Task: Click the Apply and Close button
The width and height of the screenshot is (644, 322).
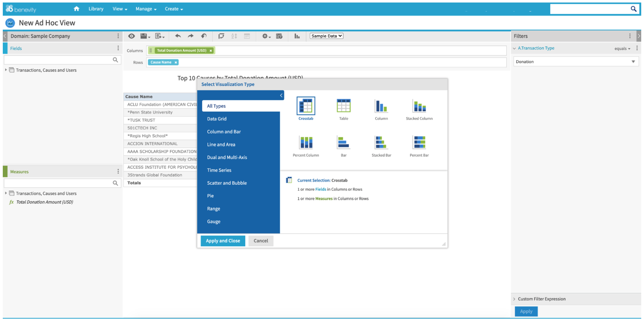Action: pyautogui.click(x=223, y=241)
